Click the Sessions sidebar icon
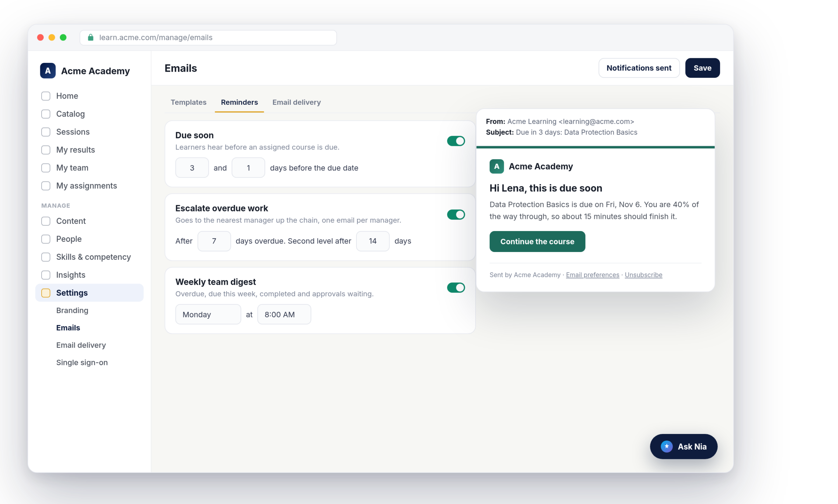This screenshot has width=838, height=504. click(46, 132)
